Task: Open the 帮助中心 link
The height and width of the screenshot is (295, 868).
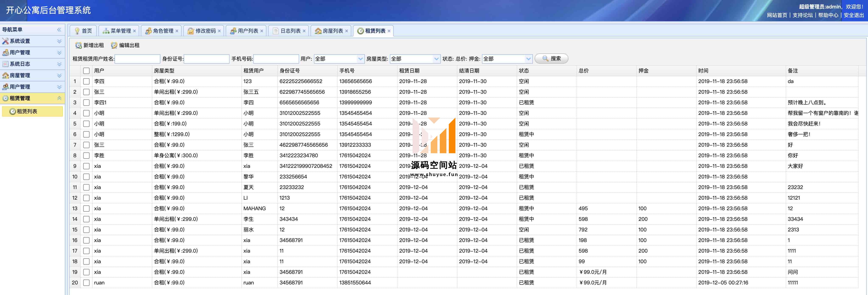Action: point(828,15)
